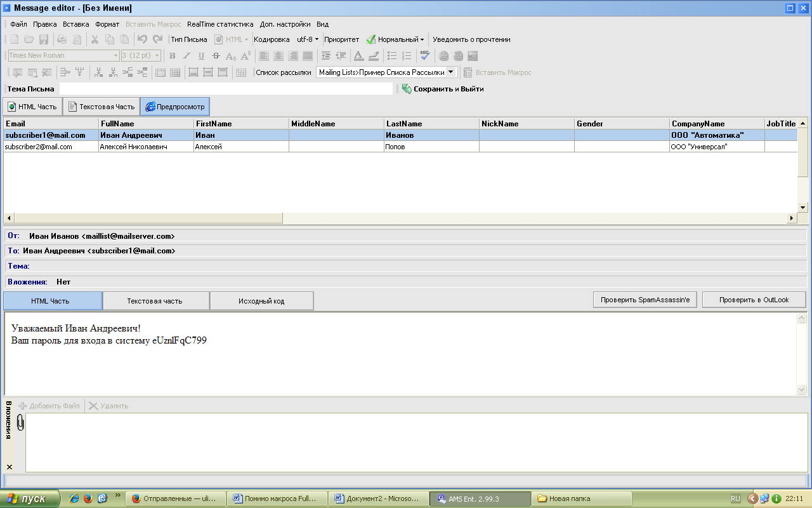The height and width of the screenshot is (508, 812).
Task: Click the Redo arrow icon
Action: (157, 39)
